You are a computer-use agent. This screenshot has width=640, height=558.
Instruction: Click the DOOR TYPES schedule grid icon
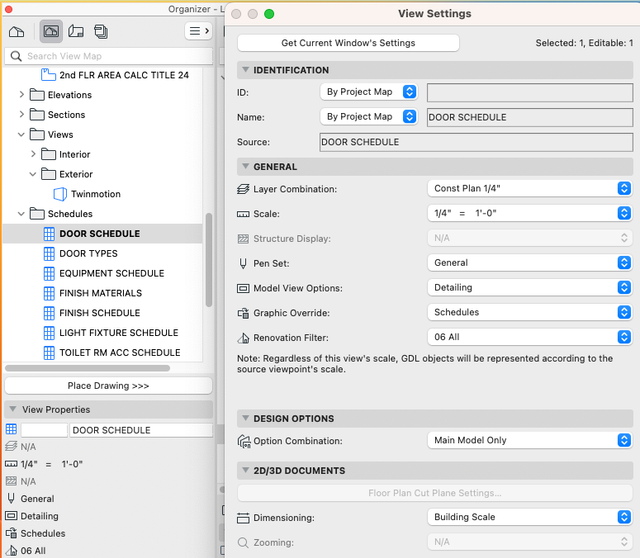[x=49, y=254]
